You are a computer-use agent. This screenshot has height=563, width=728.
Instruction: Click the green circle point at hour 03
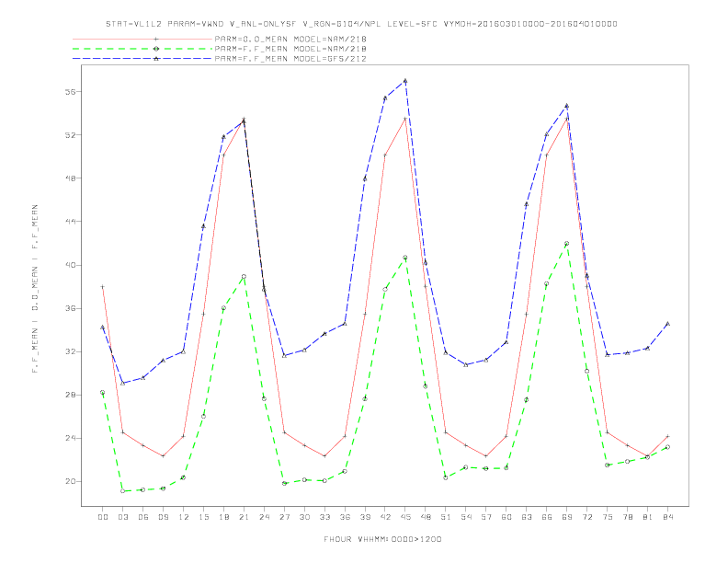click(122, 491)
